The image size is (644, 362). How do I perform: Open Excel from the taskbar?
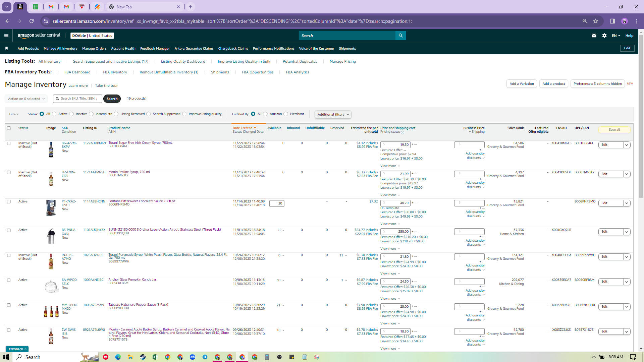(x=155, y=357)
